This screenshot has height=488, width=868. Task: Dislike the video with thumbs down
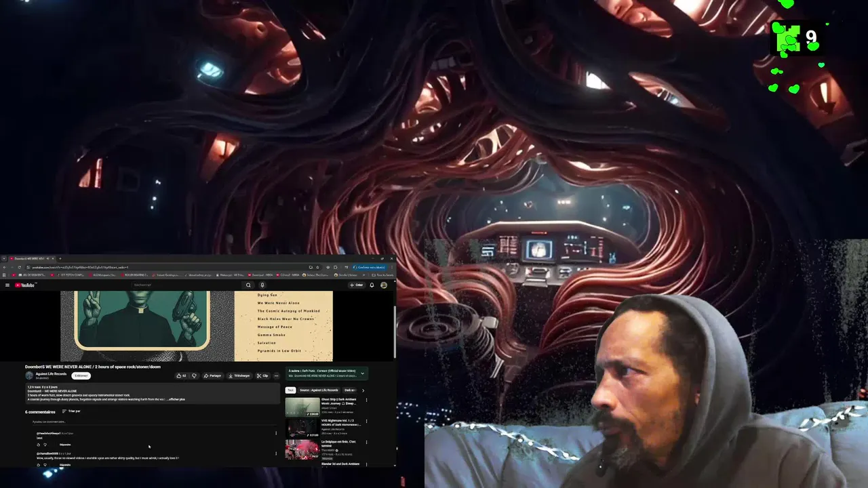pos(194,375)
